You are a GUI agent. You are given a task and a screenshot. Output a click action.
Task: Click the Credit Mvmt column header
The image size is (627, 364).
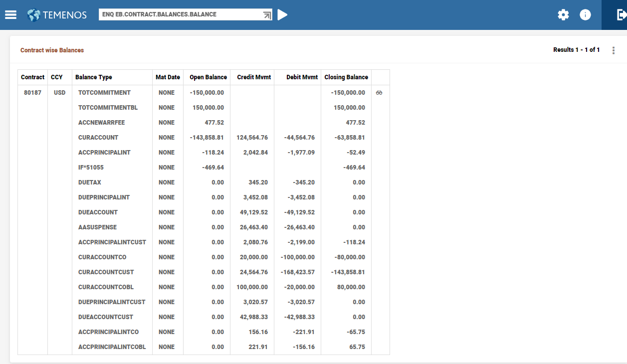point(254,77)
